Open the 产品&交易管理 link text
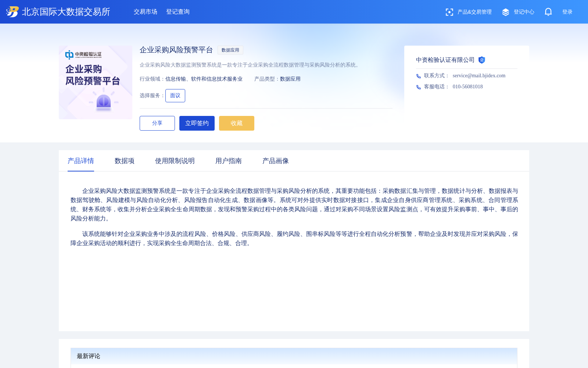 pyautogui.click(x=474, y=12)
